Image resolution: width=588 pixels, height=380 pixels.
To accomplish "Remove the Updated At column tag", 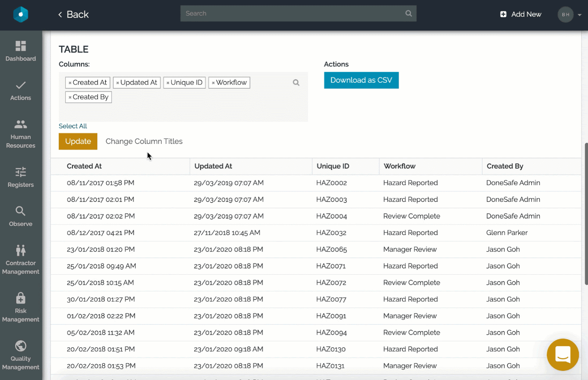I will point(118,83).
